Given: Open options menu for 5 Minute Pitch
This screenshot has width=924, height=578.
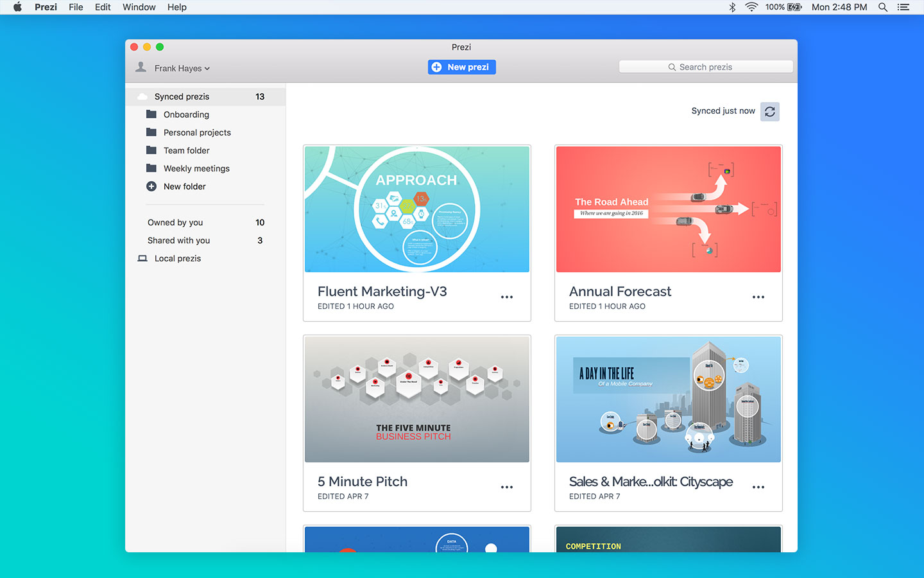Looking at the screenshot, I should pos(506,487).
